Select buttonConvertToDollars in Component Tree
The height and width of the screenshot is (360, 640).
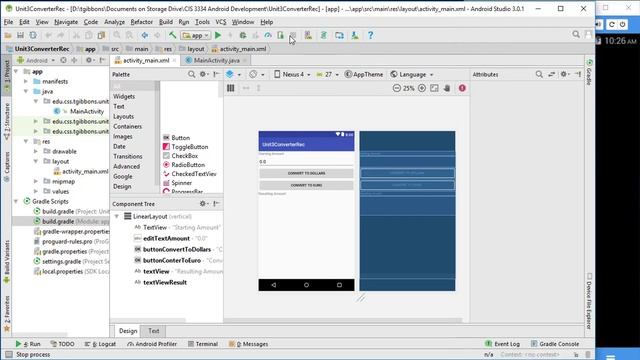[177, 249]
